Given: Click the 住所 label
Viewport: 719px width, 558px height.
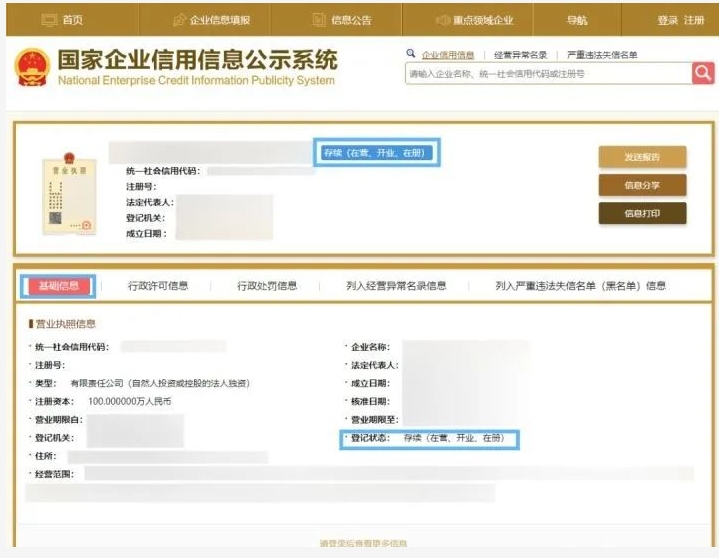Looking at the screenshot, I should click(x=45, y=456).
